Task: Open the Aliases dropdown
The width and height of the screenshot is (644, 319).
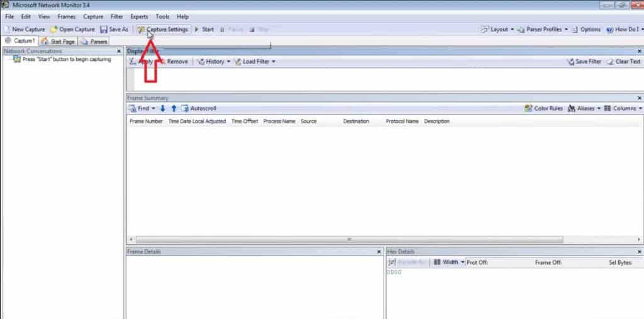Action: click(584, 108)
